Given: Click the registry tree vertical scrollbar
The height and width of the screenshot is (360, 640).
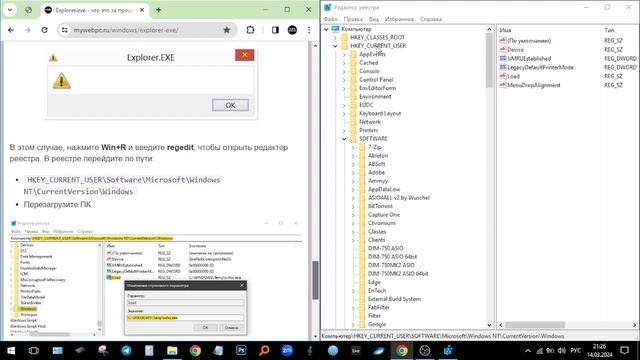Looking at the screenshot, I should point(489,61).
